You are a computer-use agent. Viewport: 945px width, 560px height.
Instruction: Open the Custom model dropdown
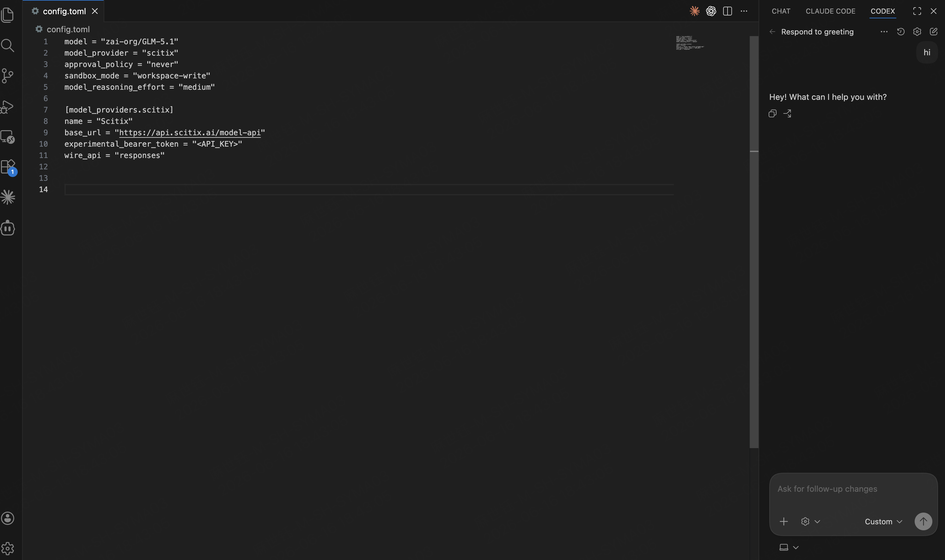pyautogui.click(x=883, y=521)
